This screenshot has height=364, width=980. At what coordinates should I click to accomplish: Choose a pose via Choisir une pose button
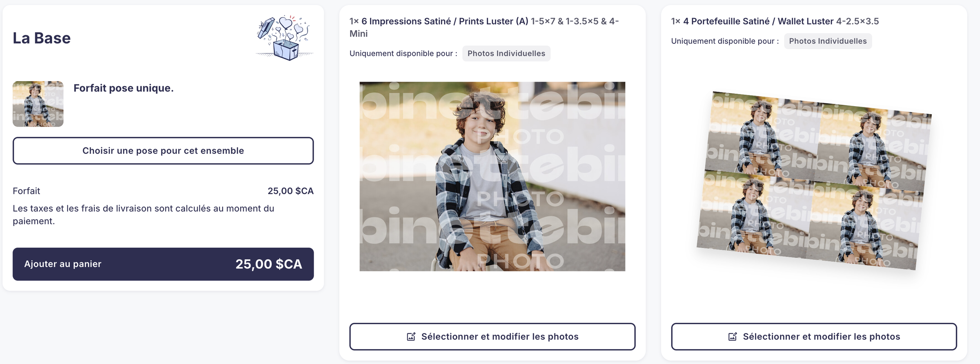163,150
